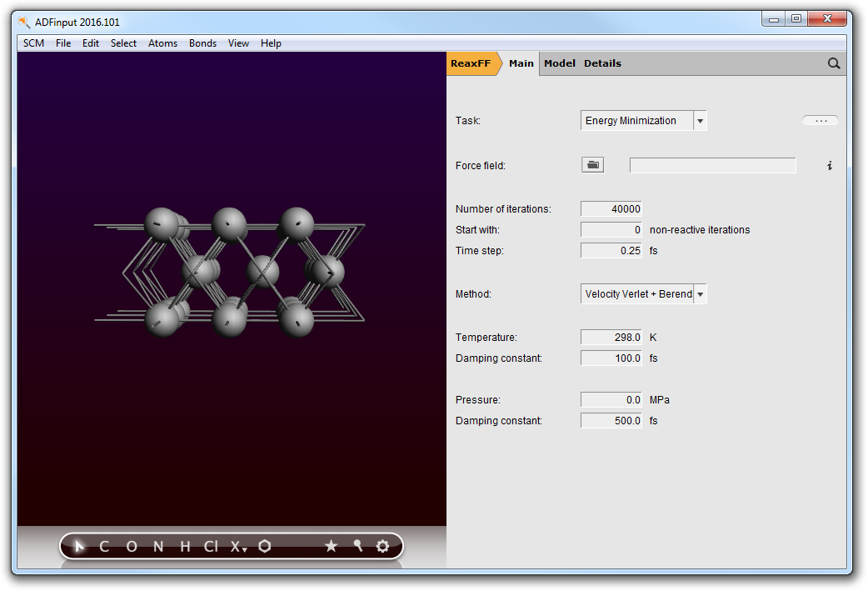The height and width of the screenshot is (591, 868).
Task: Select the pointer arrow tool
Action: (x=79, y=546)
